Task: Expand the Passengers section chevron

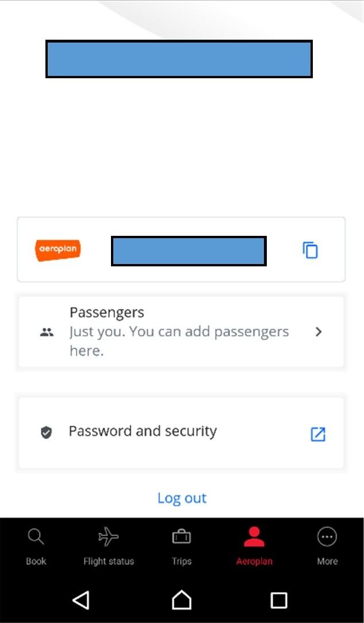Action: (x=319, y=332)
